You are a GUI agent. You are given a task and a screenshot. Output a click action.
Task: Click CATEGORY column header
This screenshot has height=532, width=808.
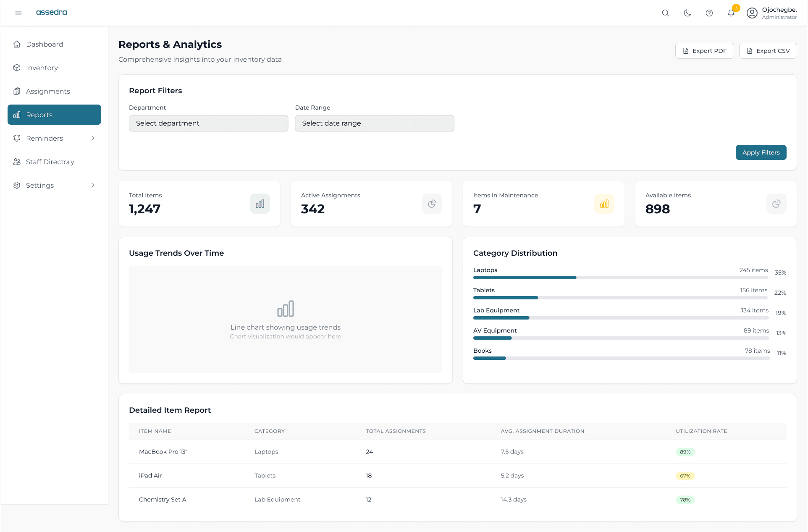click(x=270, y=431)
